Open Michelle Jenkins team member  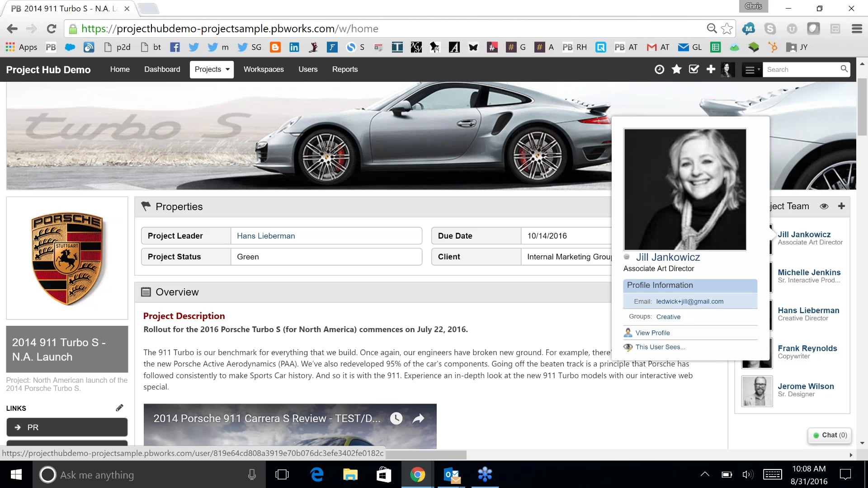tap(809, 272)
